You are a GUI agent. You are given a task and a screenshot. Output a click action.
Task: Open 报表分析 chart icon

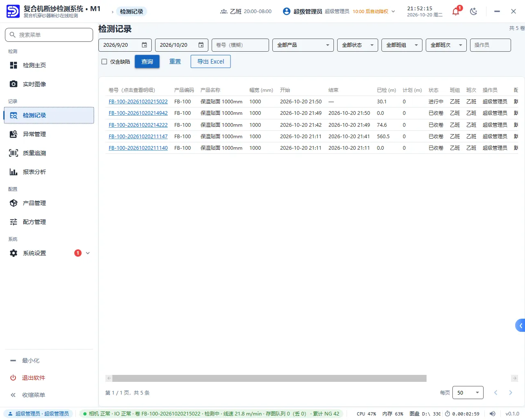[14, 172]
